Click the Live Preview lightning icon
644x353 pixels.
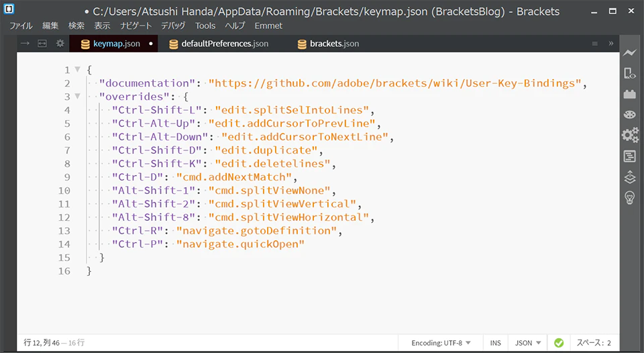point(629,52)
